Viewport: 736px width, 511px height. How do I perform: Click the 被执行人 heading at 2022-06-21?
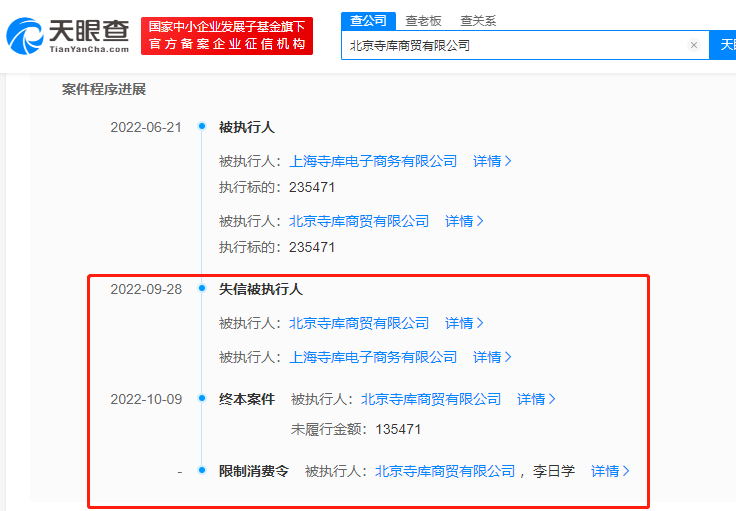246,127
